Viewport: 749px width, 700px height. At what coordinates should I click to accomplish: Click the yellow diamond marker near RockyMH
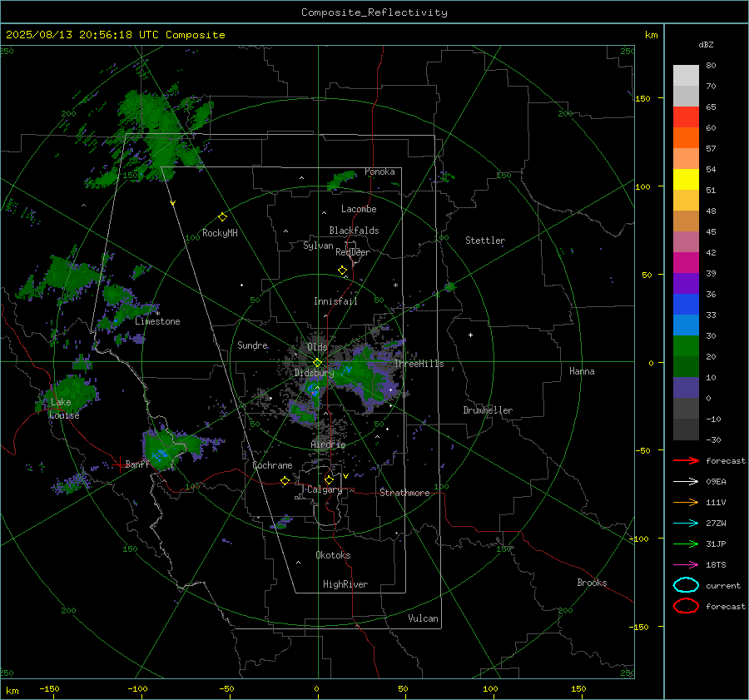coord(222,217)
